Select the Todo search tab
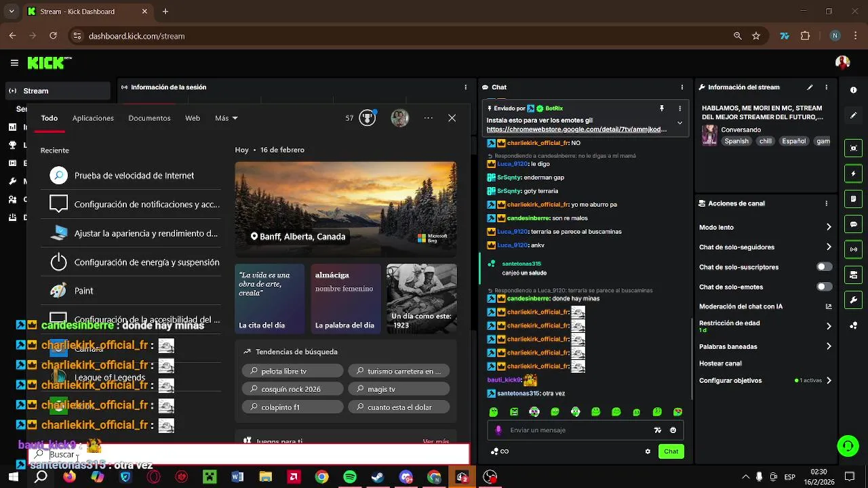Image resolution: width=868 pixels, height=488 pixels. (x=50, y=118)
